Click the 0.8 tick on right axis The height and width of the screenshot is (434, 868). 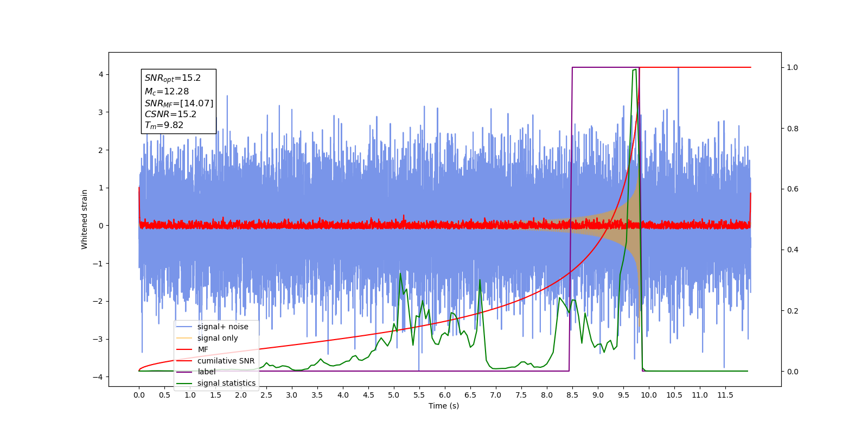pyautogui.click(x=793, y=129)
